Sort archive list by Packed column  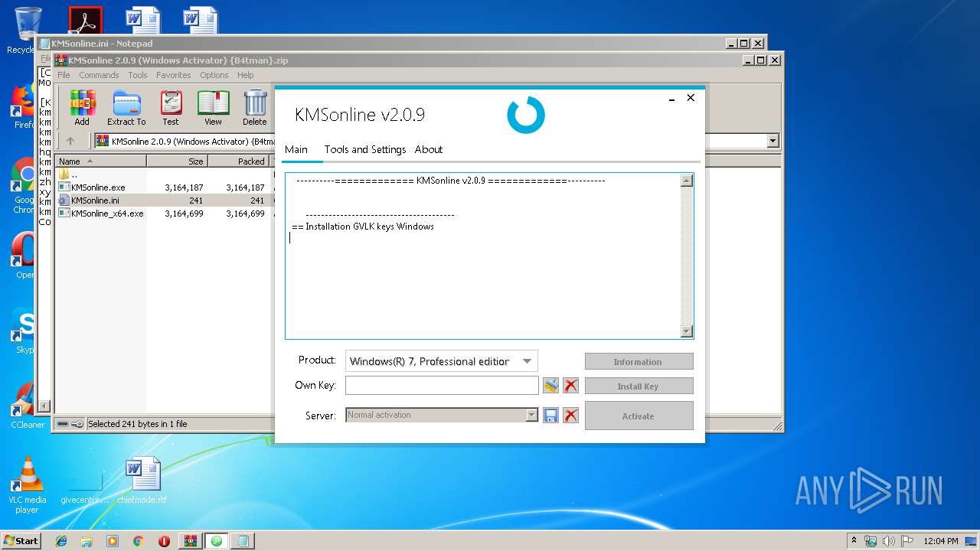(x=238, y=161)
